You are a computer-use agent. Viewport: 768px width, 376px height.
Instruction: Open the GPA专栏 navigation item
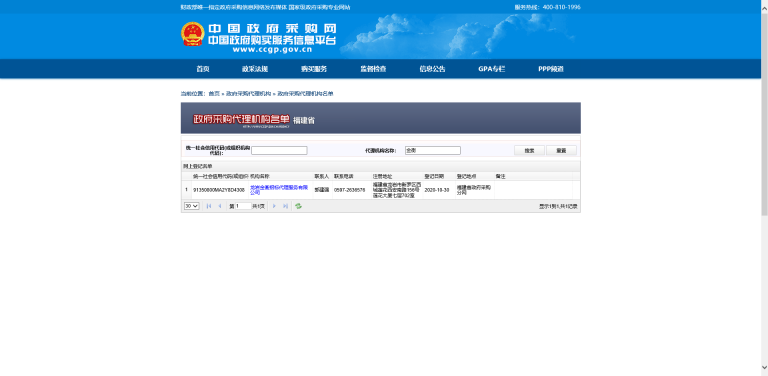pos(492,69)
